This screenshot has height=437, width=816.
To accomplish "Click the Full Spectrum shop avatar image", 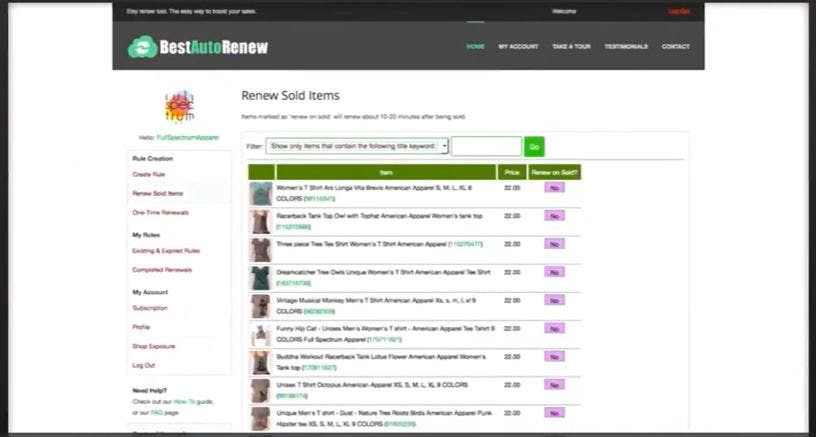I will coord(180,106).
